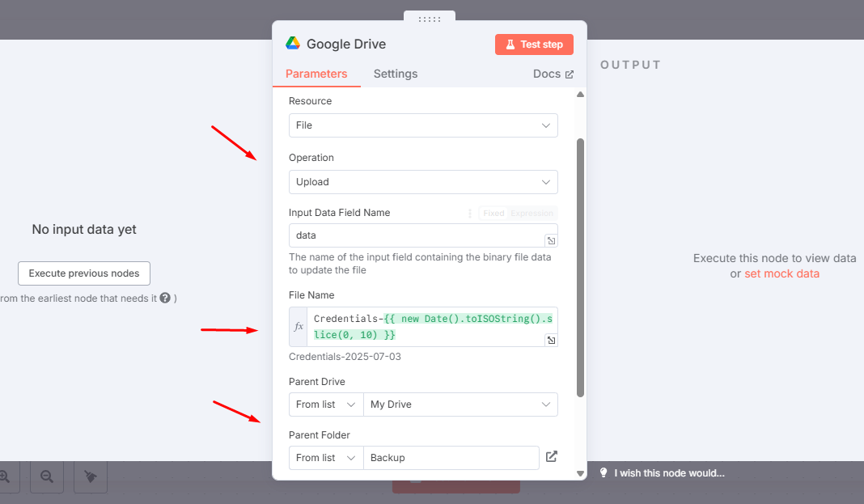Image resolution: width=864 pixels, height=504 pixels.
Task: Click the Credentials-2025-07-03 preview text
Action: pos(345,357)
